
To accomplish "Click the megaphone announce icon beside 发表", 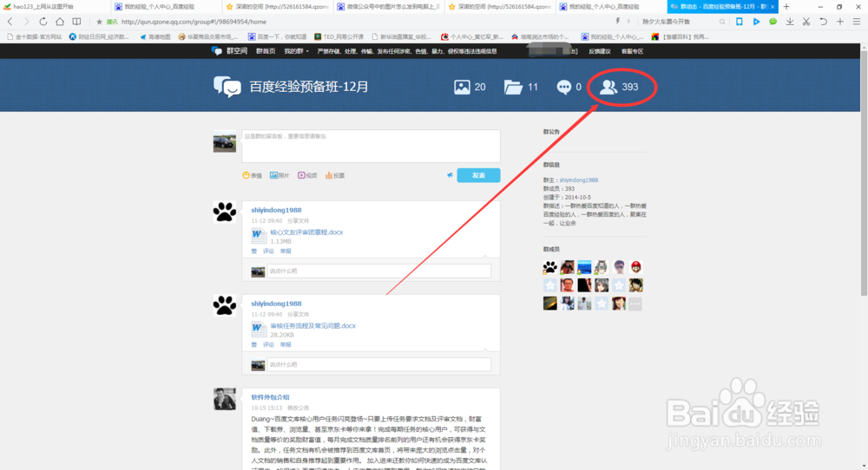I will tap(450, 175).
